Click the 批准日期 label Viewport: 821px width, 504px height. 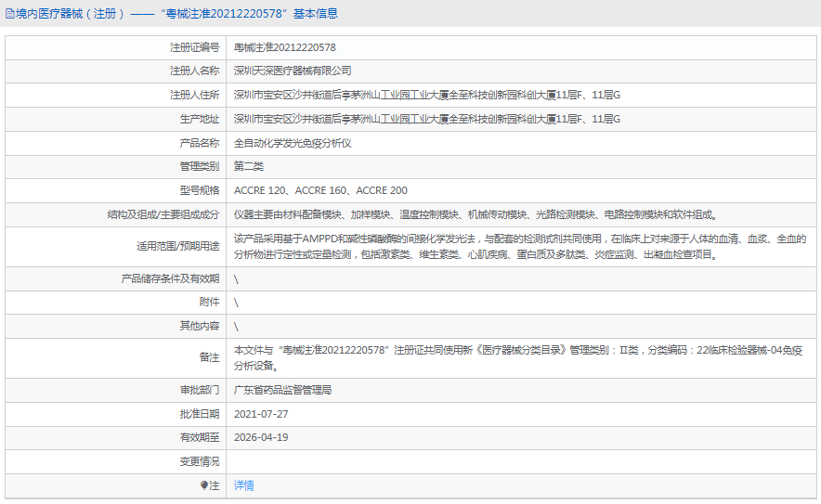pos(200,415)
